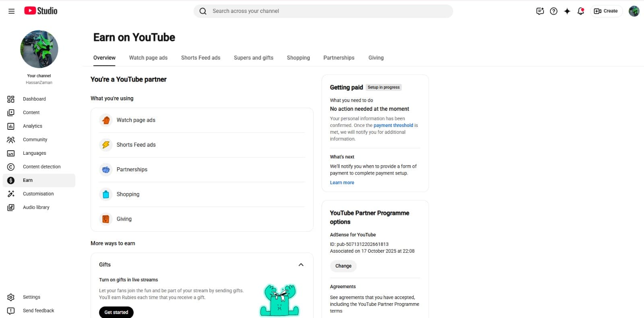Click the Partnerships handshake icon
This screenshot has height=318, width=644.
pyautogui.click(x=106, y=170)
